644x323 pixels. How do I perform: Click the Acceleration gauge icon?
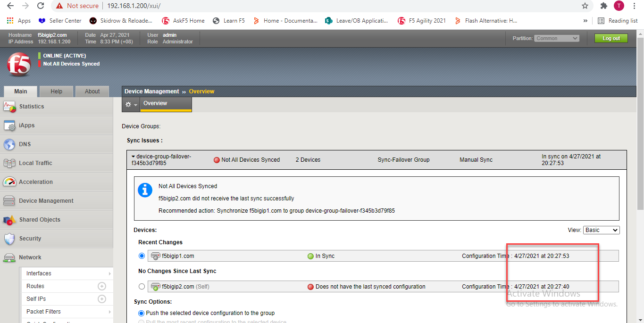pos(10,182)
